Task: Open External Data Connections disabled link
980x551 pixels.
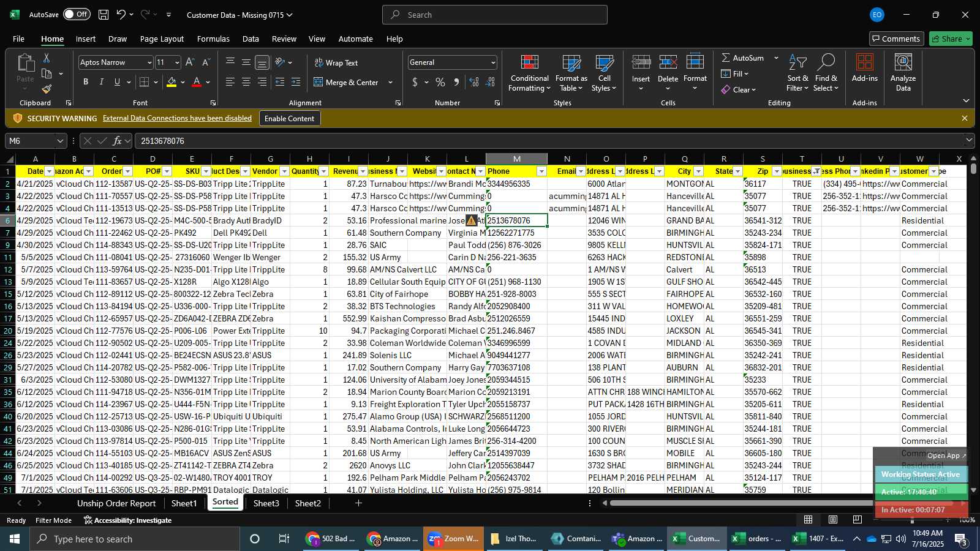Action: pyautogui.click(x=177, y=118)
